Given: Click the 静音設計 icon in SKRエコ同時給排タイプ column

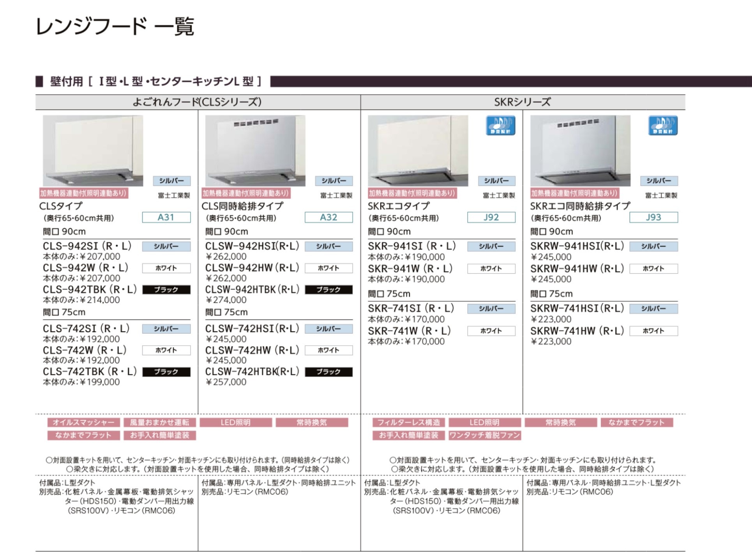Looking at the screenshot, I should click(663, 125).
